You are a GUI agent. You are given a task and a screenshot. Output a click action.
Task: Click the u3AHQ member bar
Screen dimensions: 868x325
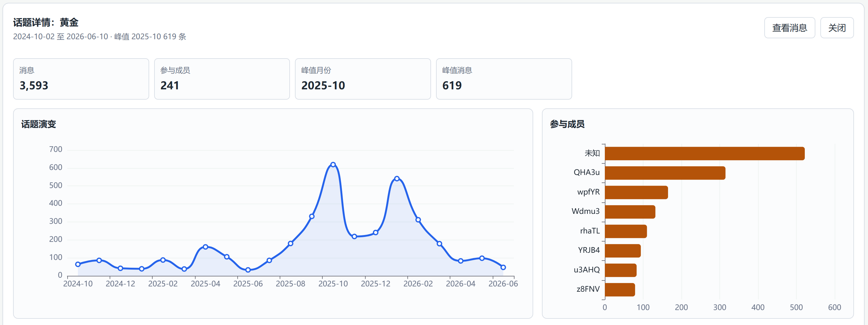621,271
